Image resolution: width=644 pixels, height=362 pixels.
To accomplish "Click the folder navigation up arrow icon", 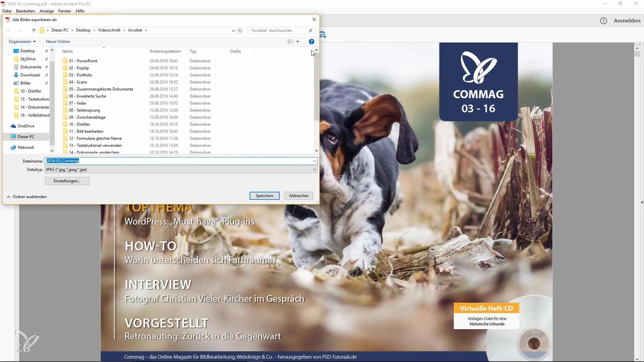I will coord(34,30).
